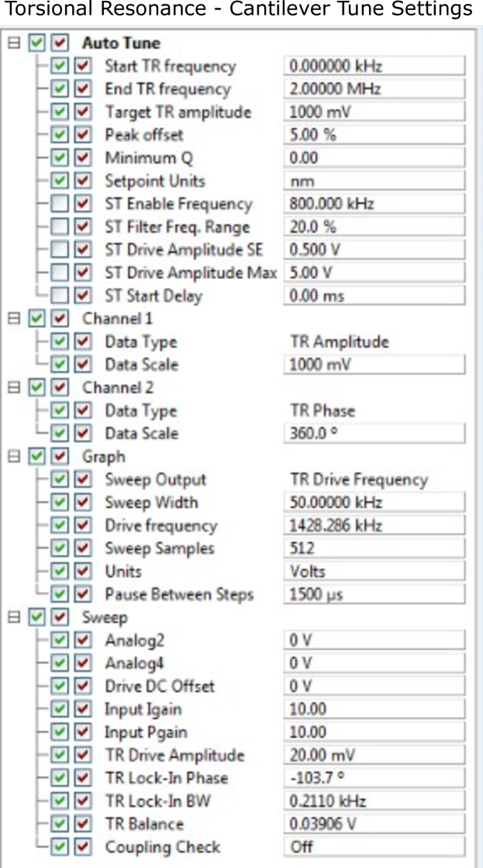Viewport: 483px width, 868px height.
Task: Edit TR Lock-In Phase -103.7° field
Action: [374, 778]
